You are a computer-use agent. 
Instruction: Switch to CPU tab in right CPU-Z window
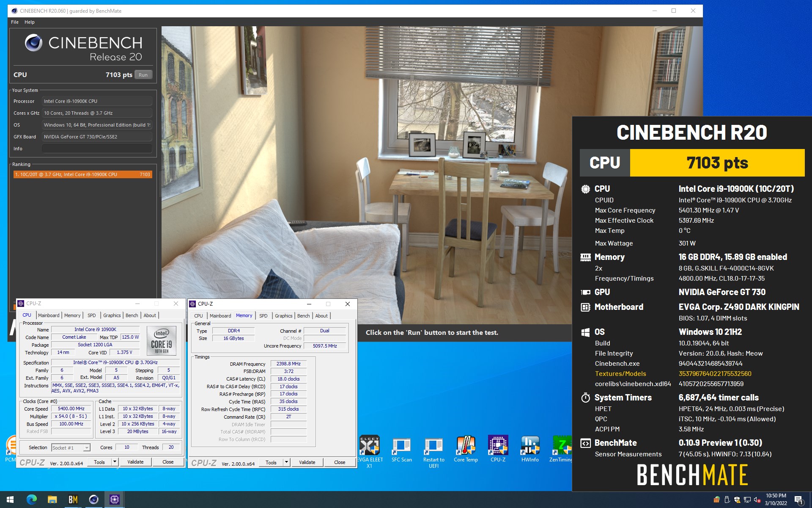pos(198,316)
